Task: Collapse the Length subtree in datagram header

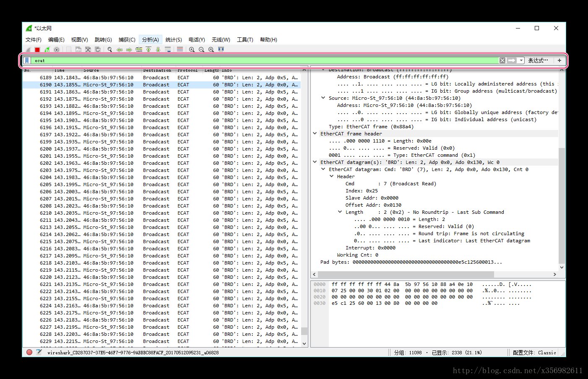Action: (x=340, y=212)
